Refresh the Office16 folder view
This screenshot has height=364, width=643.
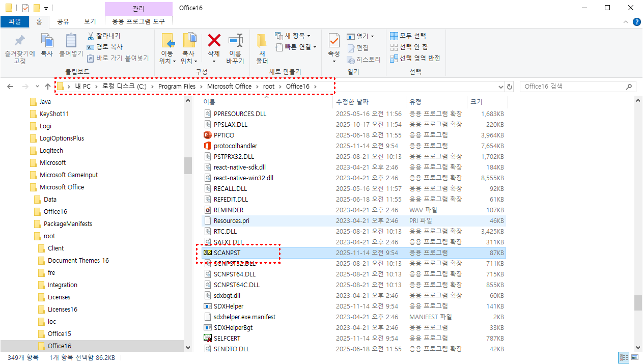click(510, 87)
